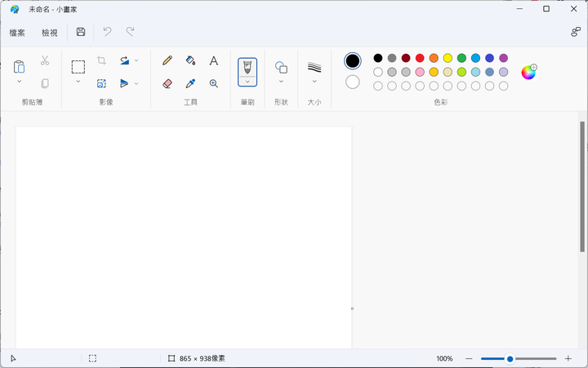This screenshot has width=588, height=368.
Task: Click the Flip image icon
Action: pyautogui.click(x=124, y=83)
